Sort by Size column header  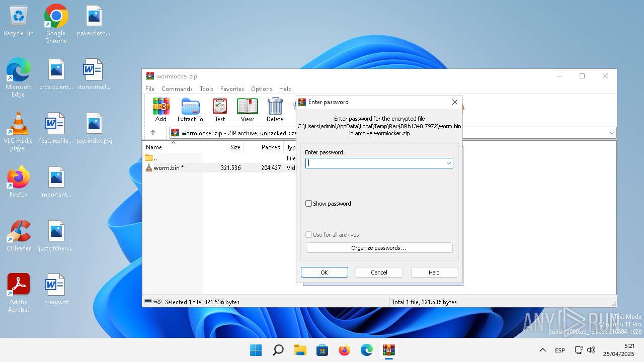coord(223,147)
